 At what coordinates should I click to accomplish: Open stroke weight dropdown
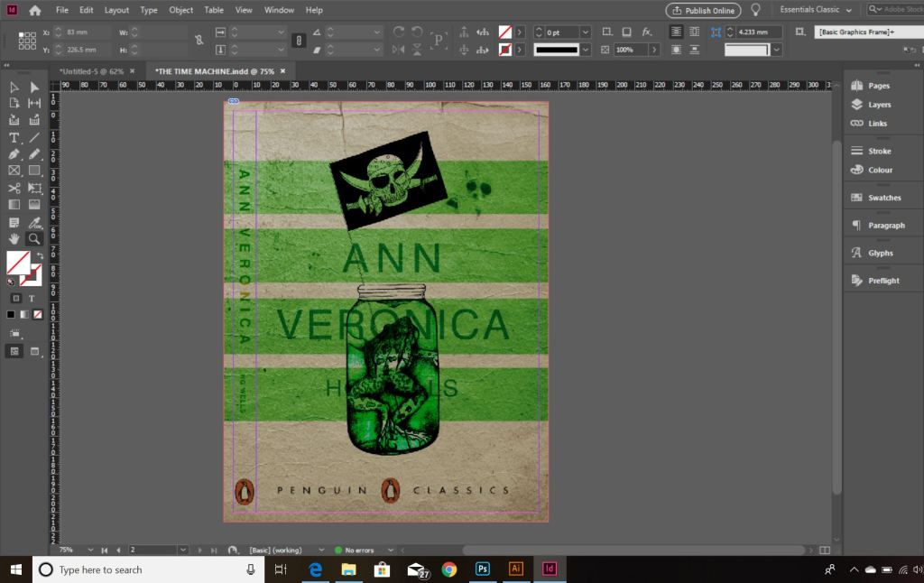click(585, 32)
